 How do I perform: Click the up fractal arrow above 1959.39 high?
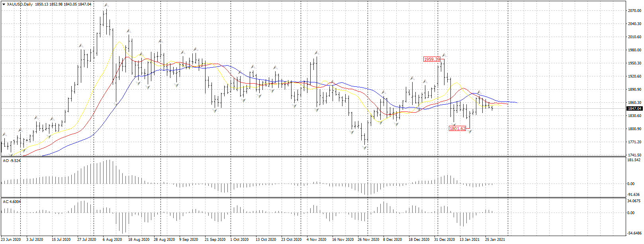(x=444, y=55)
